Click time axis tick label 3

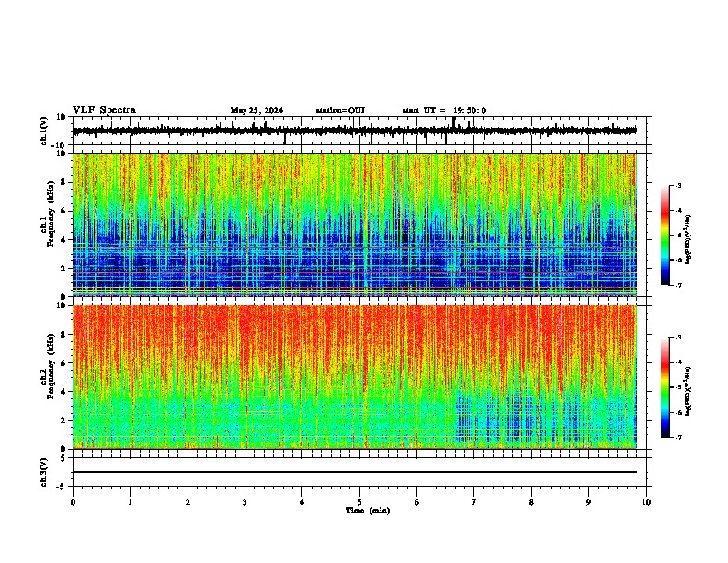click(245, 502)
